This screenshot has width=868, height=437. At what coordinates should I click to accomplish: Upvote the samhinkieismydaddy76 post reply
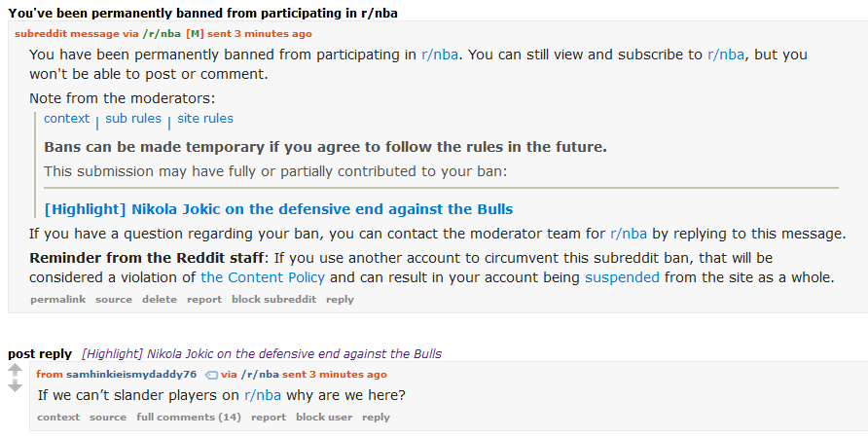15,370
